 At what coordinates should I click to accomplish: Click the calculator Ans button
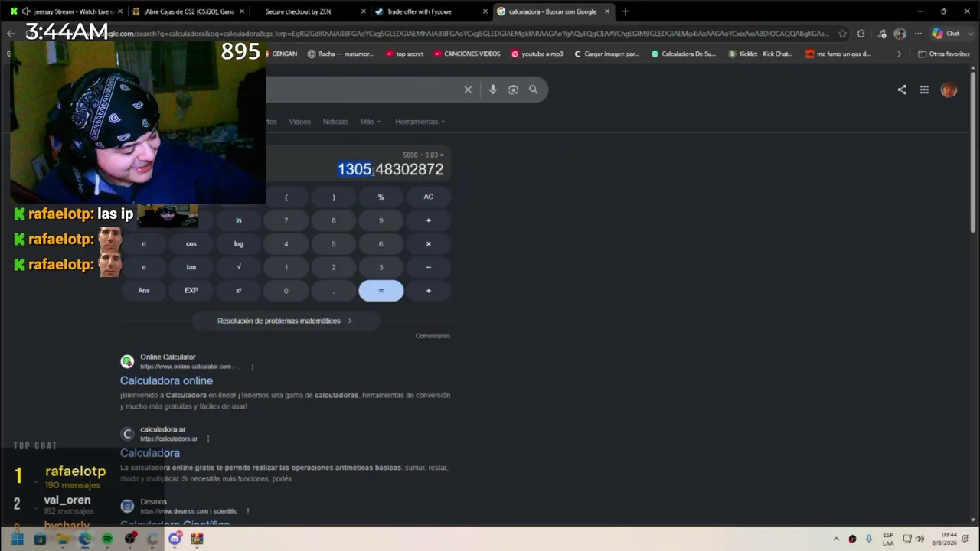click(x=143, y=291)
